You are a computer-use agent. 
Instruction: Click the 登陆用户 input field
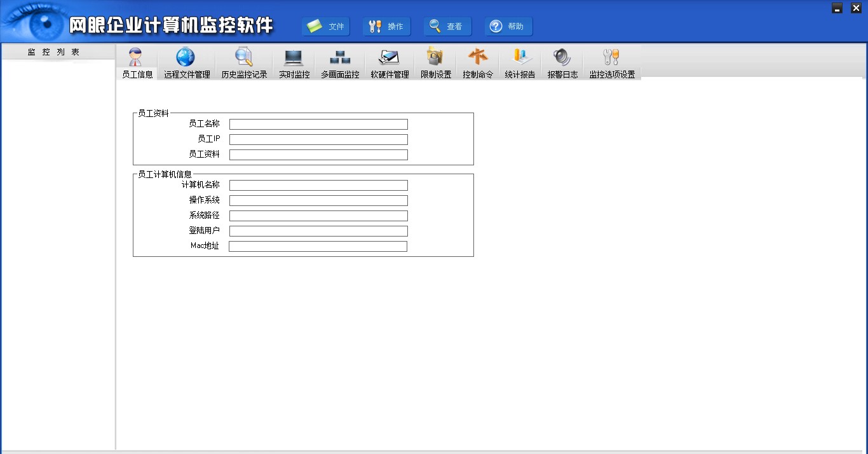click(318, 231)
